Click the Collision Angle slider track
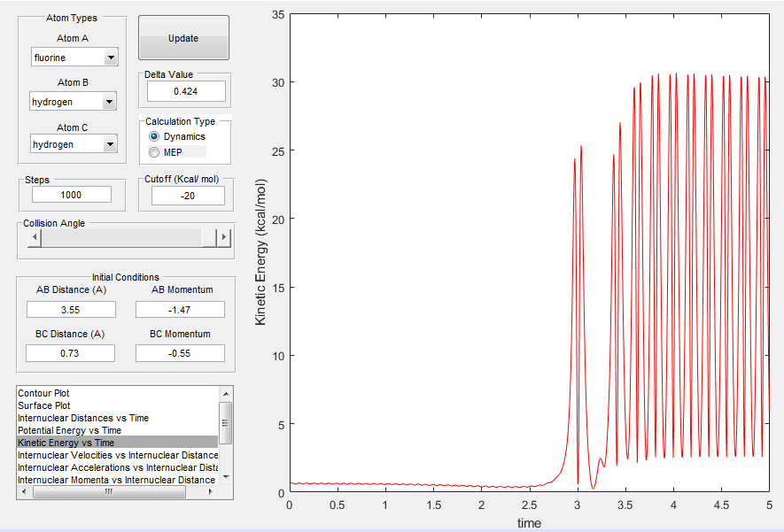Image resolution: width=784 pixels, height=532 pixels. point(121,237)
